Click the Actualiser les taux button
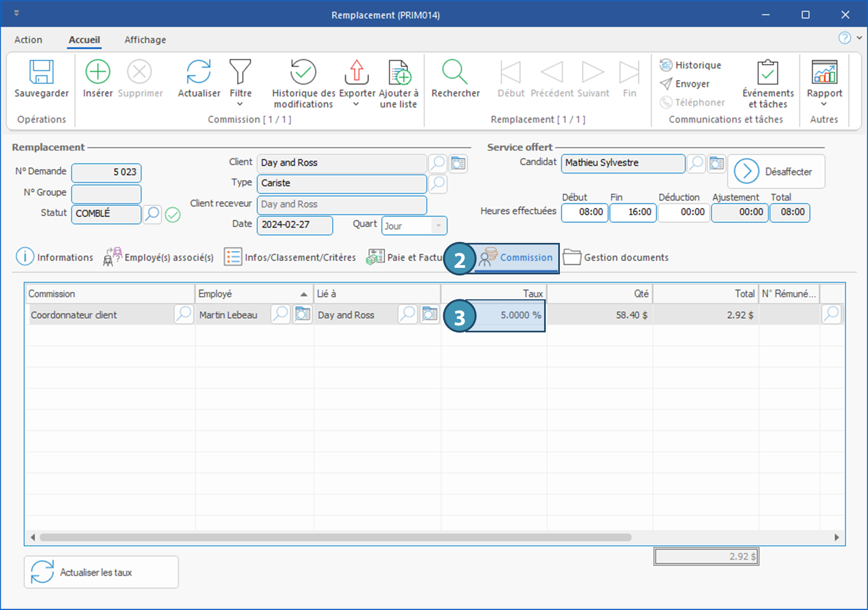 click(x=101, y=572)
